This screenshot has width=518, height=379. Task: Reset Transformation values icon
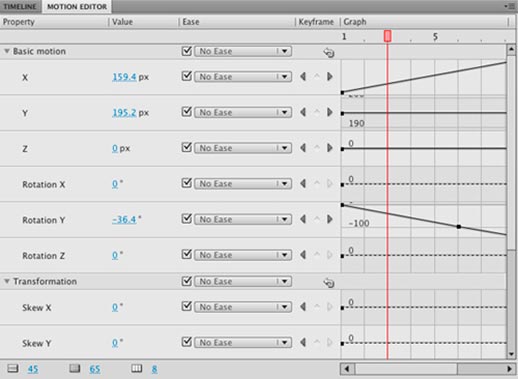(x=329, y=283)
